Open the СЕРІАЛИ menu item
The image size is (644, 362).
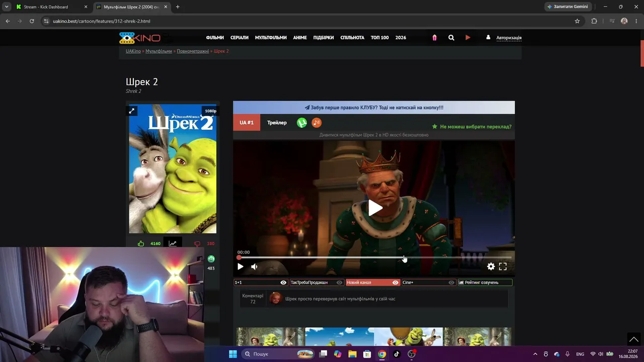[x=239, y=38]
